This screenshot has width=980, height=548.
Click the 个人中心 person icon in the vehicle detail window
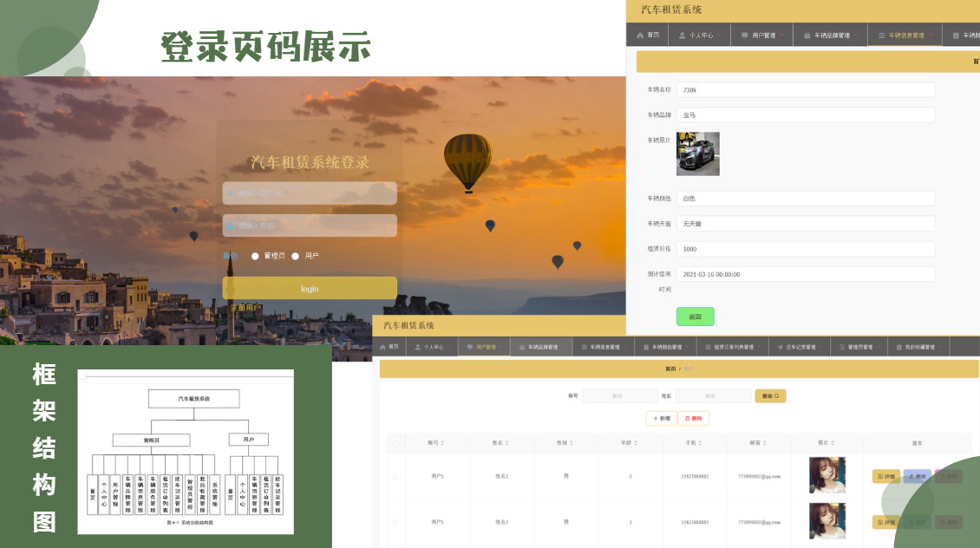(x=682, y=36)
